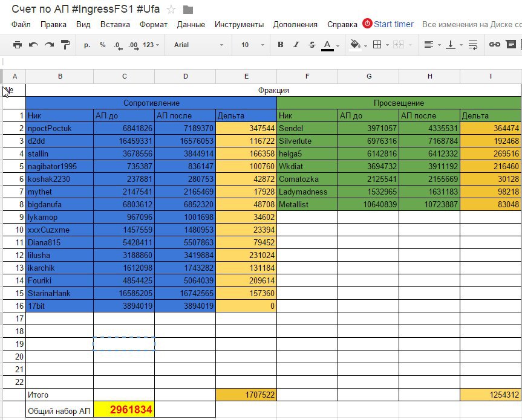The height and width of the screenshot is (420, 522).
Task: Click the formula bar
Action: (x=261, y=62)
